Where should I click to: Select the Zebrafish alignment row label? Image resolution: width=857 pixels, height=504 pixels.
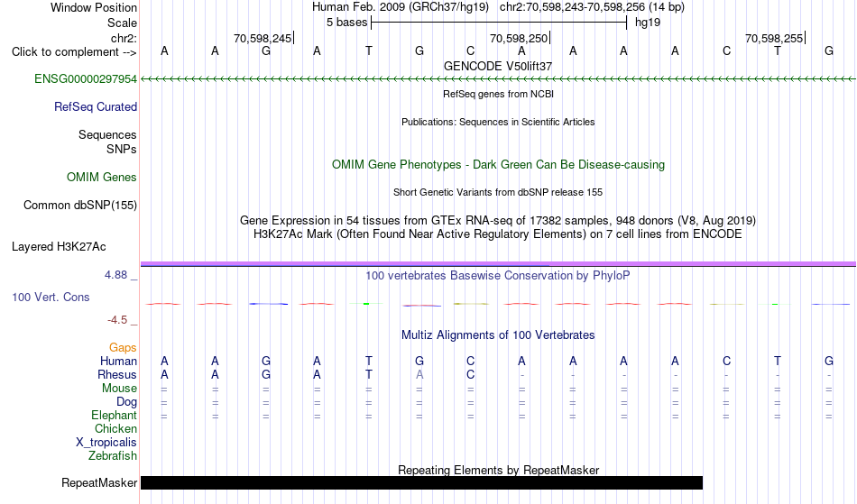(113, 455)
